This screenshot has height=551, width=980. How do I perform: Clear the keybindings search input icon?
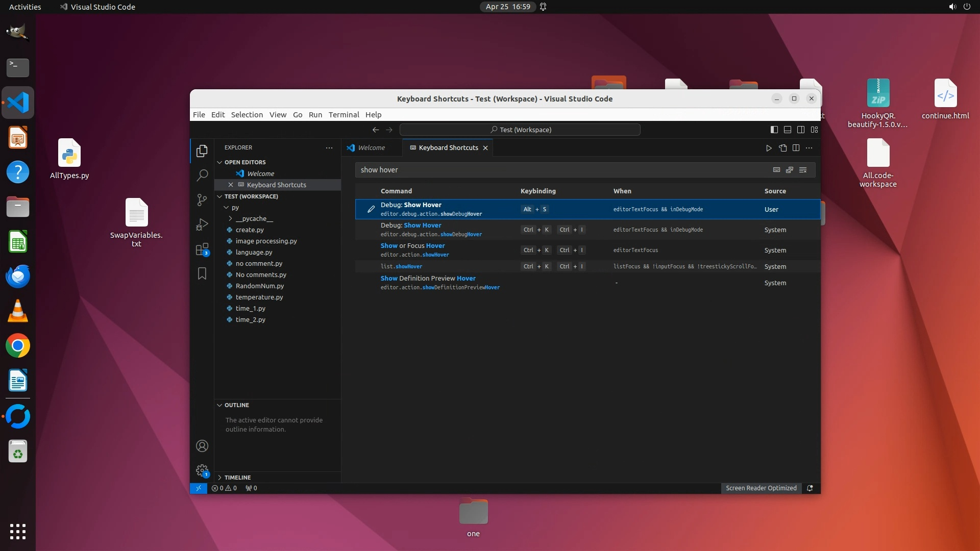[x=803, y=170]
